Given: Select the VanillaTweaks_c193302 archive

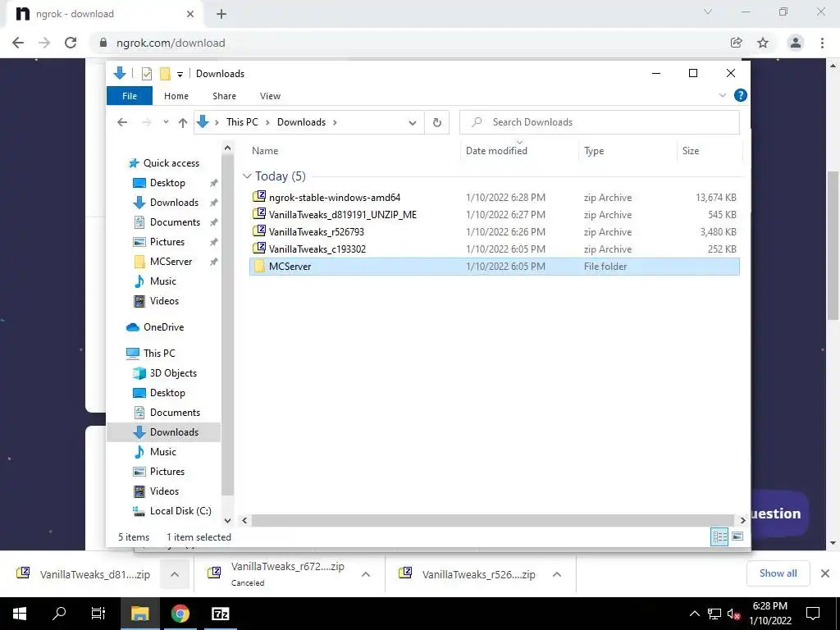Looking at the screenshot, I should pos(495,249).
